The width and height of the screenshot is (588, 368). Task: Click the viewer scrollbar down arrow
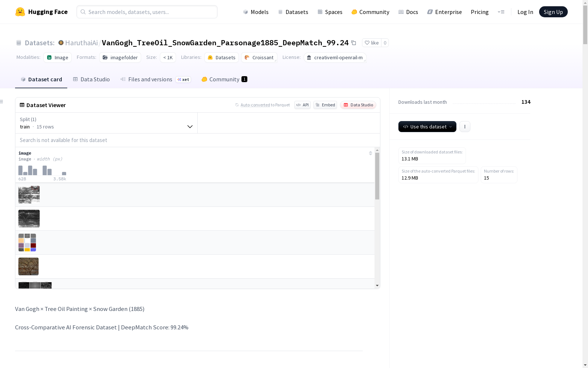[x=377, y=286]
